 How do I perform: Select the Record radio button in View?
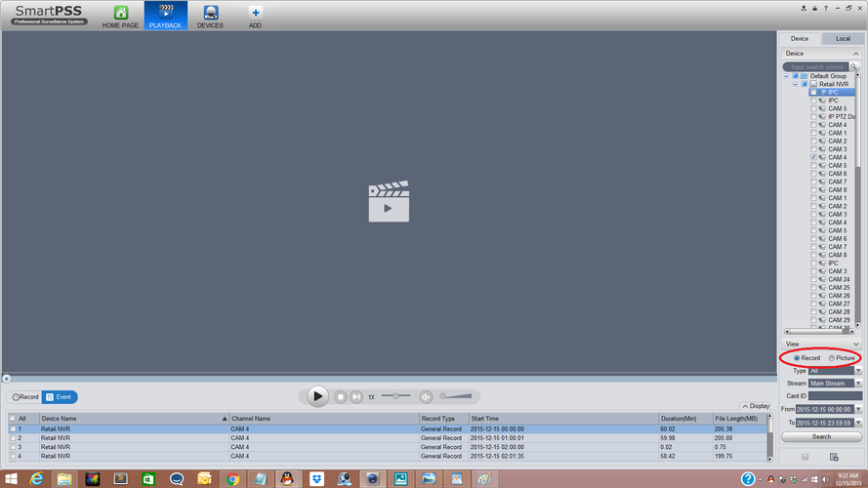click(797, 358)
